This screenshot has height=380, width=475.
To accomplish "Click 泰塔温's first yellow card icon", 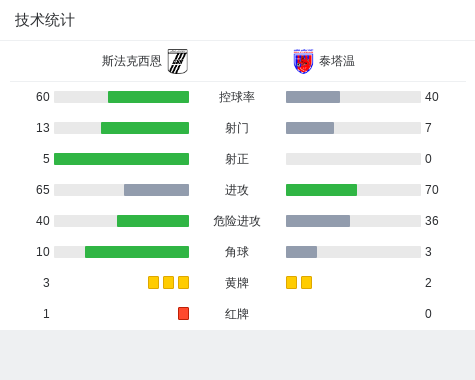I will (291, 282).
